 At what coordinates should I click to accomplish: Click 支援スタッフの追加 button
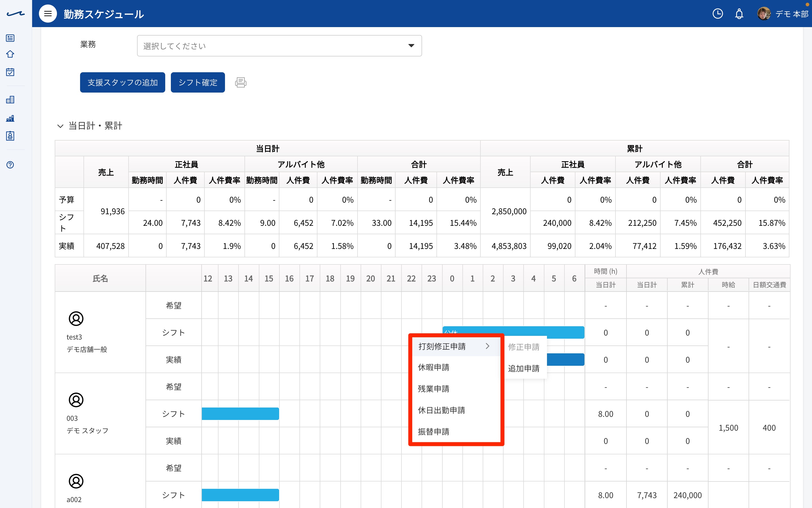coord(122,82)
